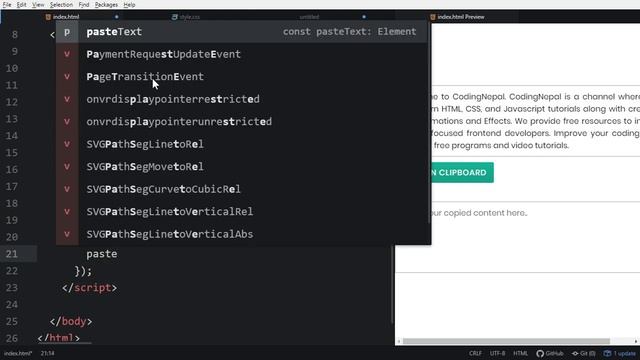640x360 pixels.
Task: Click the icon on index.html Preview tab
Action: 433,17
